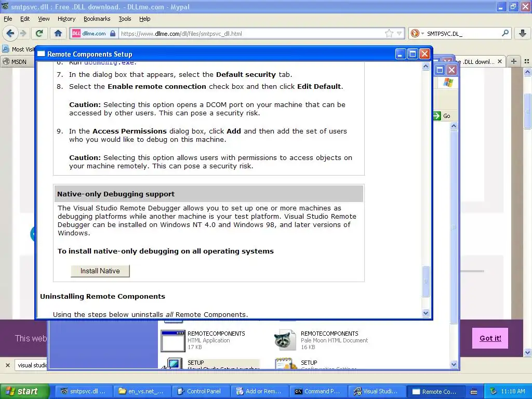Switch to Command Prompt taskbar item
Viewport: 532px width, 399px height.
click(x=318, y=392)
